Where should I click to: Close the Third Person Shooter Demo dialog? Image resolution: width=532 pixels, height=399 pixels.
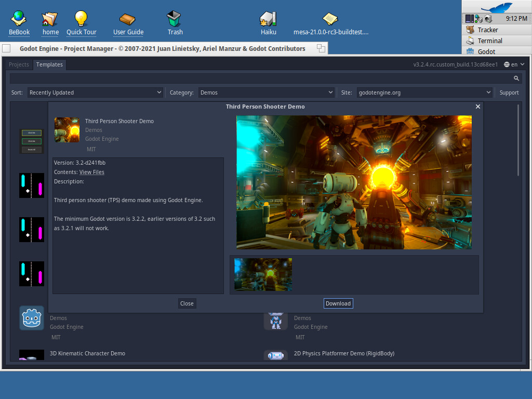click(478, 107)
